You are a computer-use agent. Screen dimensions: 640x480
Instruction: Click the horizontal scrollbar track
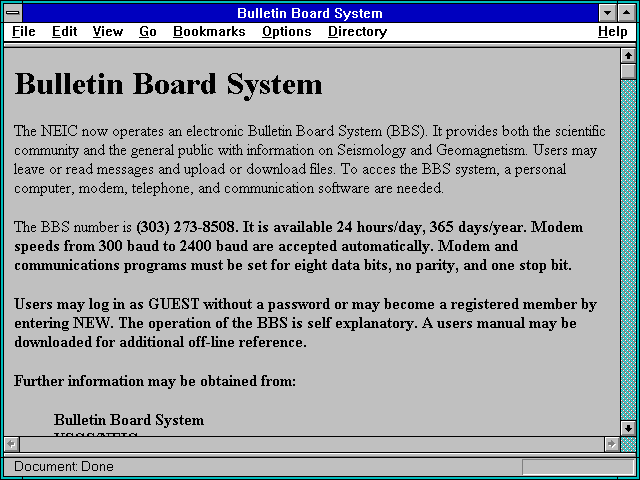click(x=311, y=444)
